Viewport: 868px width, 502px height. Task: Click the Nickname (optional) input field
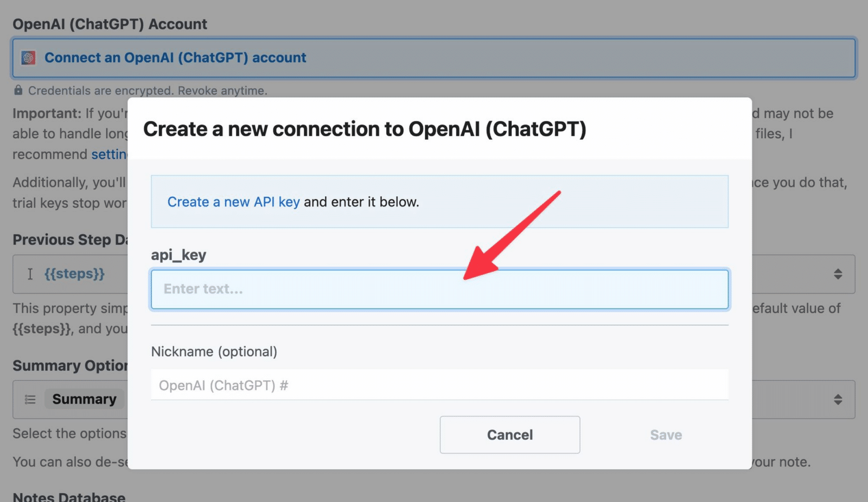[439, 385]
